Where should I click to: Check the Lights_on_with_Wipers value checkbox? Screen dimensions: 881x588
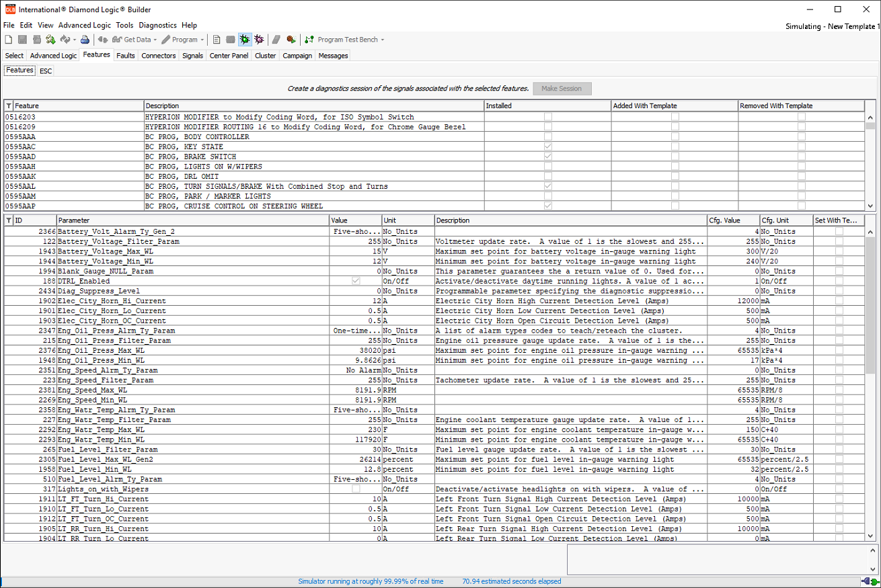click(x=356, y=489)
